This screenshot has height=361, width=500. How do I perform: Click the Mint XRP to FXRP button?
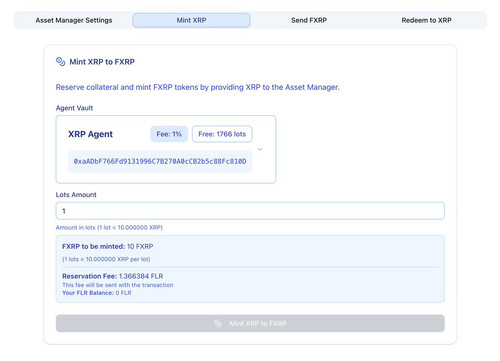[x=250, y=323]
